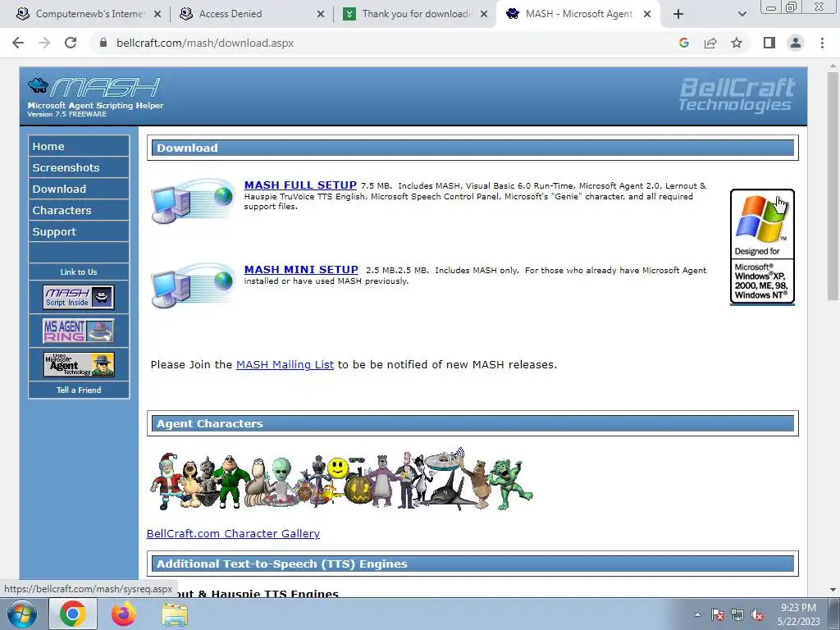Open Home in sidebar menu

pyautogui.click(x=79, y=146)
